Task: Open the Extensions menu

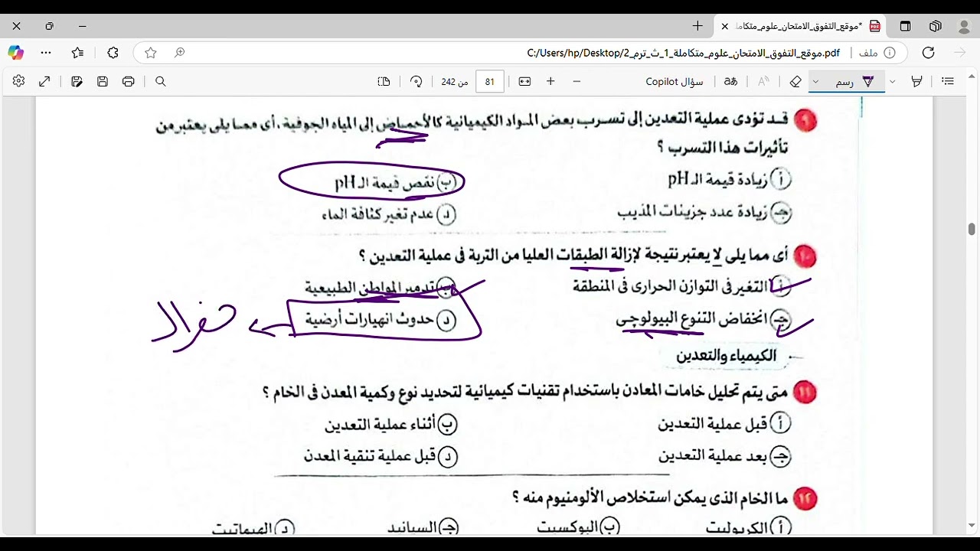Action: (x=113, y=53)
